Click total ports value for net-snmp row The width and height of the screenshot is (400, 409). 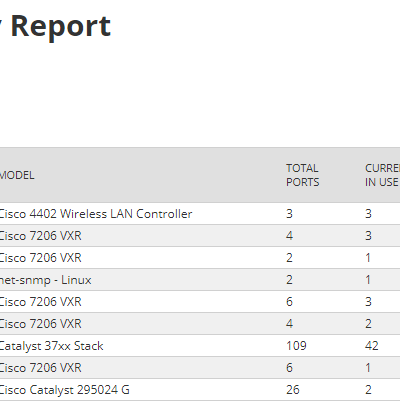289,280
